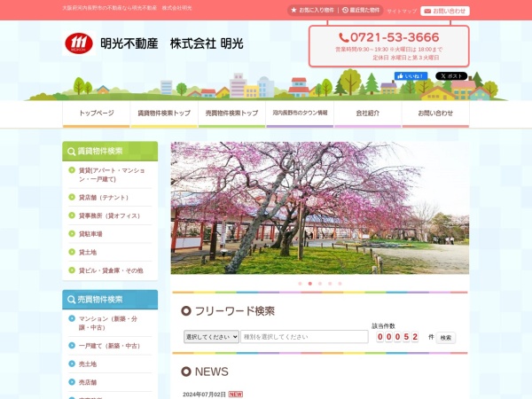
Task: Open 賃貸(アパート・マンション・一戸建て) link
Action: pos(112,175)
